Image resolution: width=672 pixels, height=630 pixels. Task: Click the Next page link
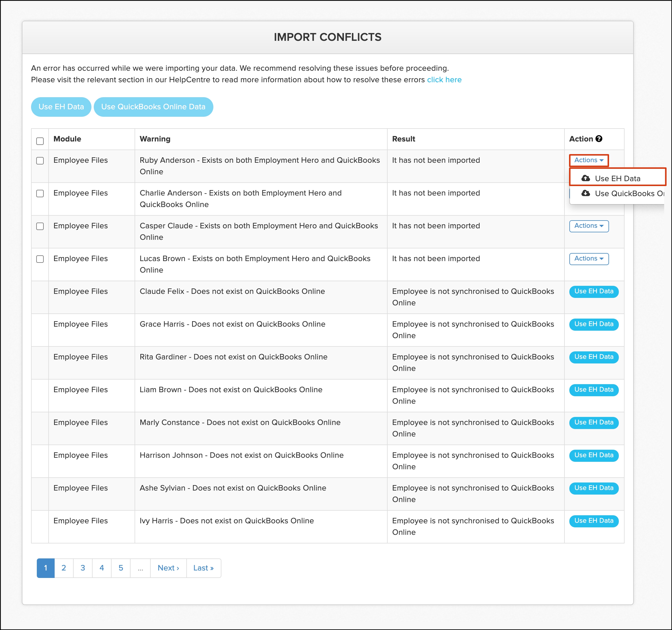pyautogui.click(x=168, y=568)
